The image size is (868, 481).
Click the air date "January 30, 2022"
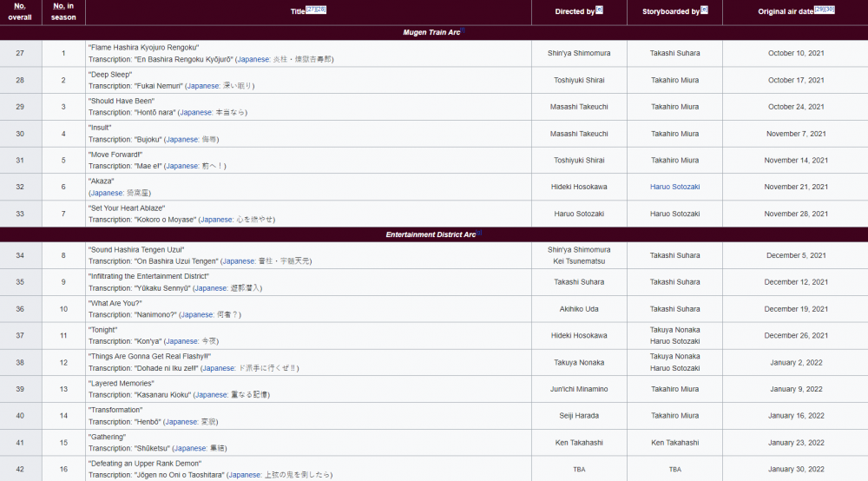796,470
